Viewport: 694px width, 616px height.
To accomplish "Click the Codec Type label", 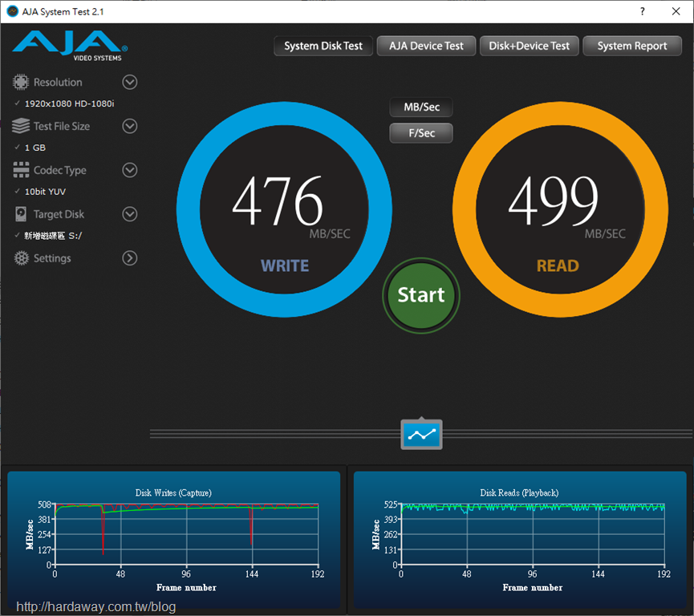I will [60, 170].
